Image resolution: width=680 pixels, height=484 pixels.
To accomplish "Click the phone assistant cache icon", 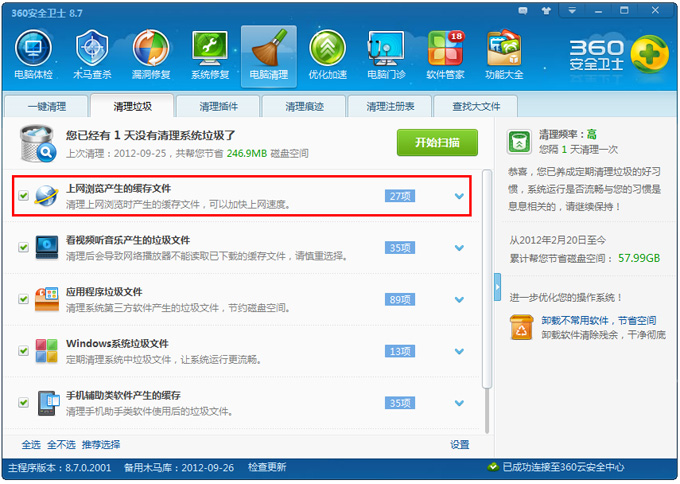I will [x=48, y=403].
